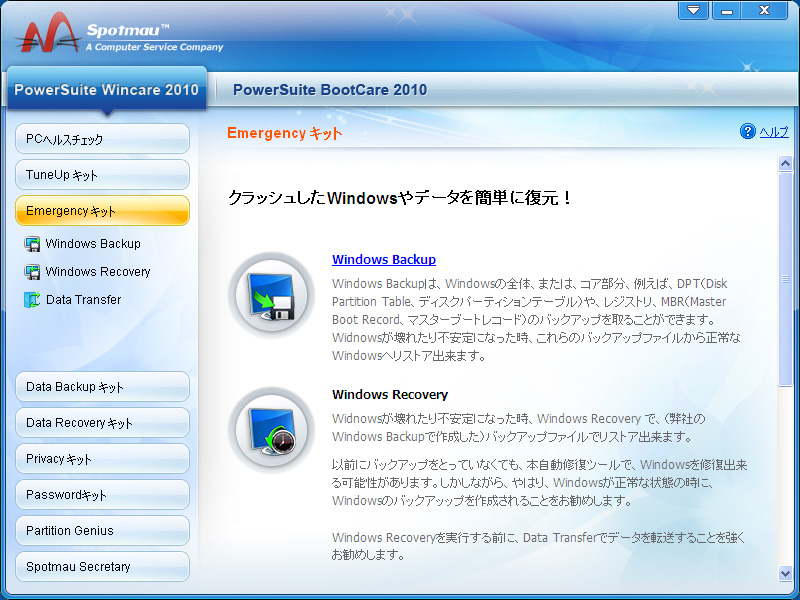Select the TuneUp キット button
Screen dimensions: 800x600
(103, 174)
